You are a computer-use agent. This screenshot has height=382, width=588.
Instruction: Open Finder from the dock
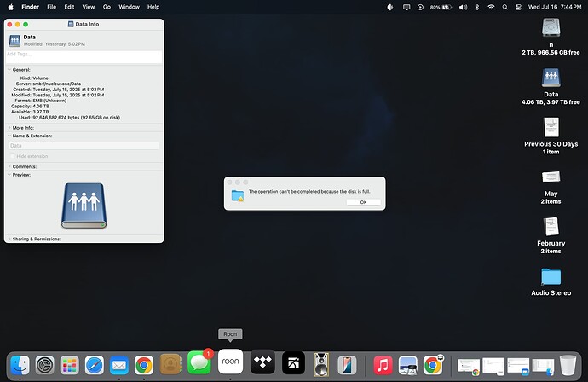point(20,365)
